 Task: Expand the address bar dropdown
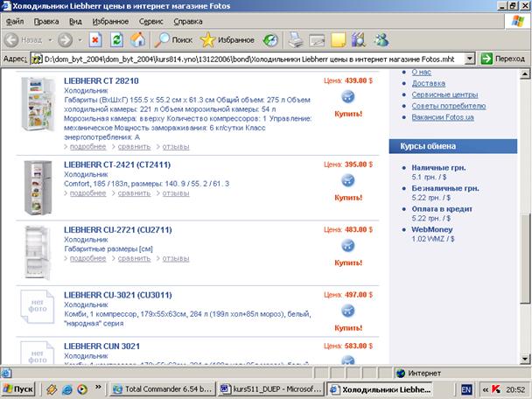click(x=470, y=59)
